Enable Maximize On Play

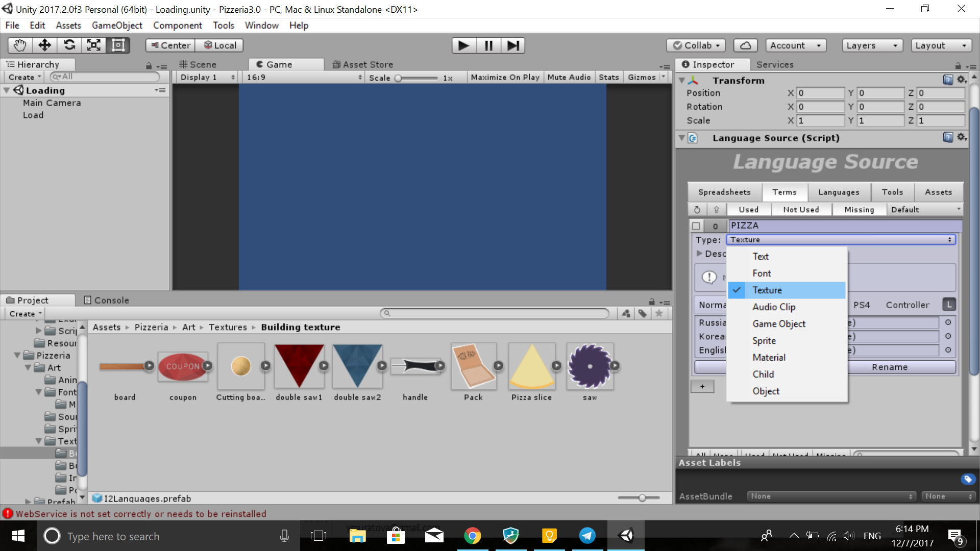[505, 77]
